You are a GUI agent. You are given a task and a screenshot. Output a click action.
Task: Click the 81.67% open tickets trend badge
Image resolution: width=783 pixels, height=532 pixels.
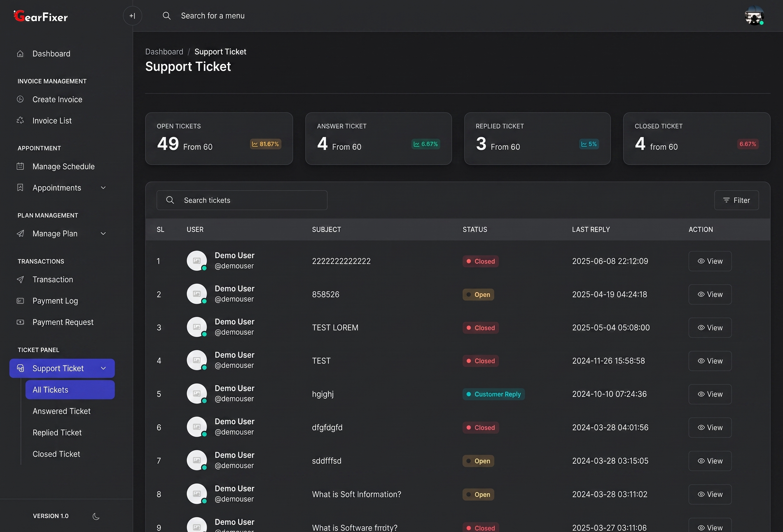coord(265,144)
